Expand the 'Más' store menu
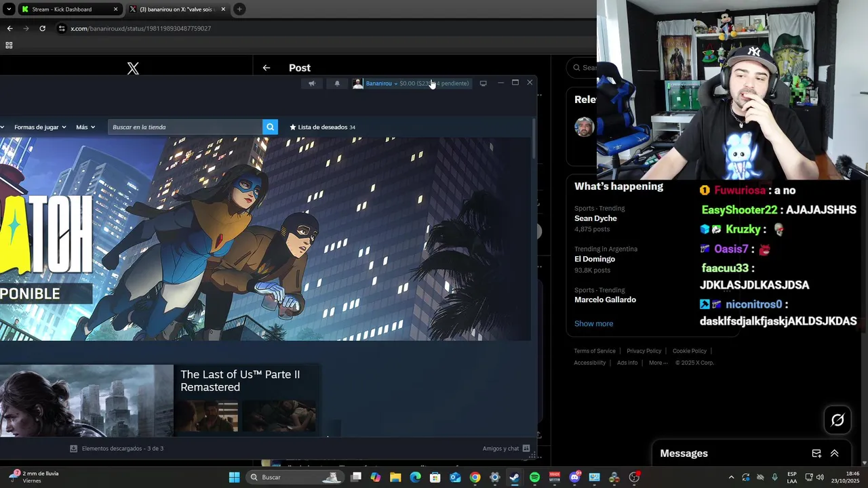 (85, 127)
